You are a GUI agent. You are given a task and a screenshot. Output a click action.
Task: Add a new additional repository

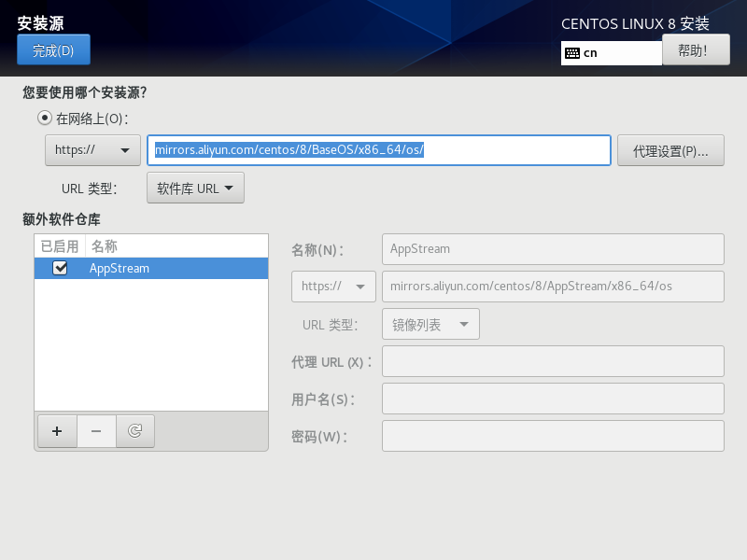click(x=56, y=431)
